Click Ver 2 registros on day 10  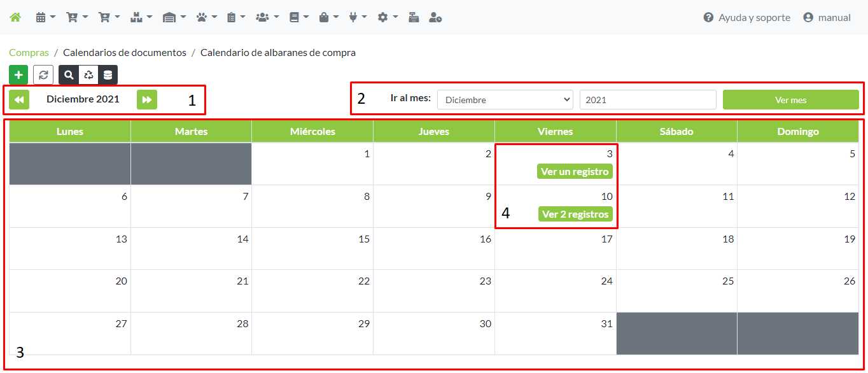coord(575,215)
